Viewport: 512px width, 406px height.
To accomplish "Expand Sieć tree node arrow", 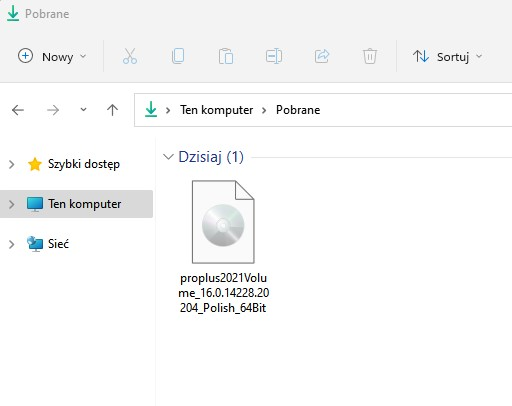I will (12, 244).
